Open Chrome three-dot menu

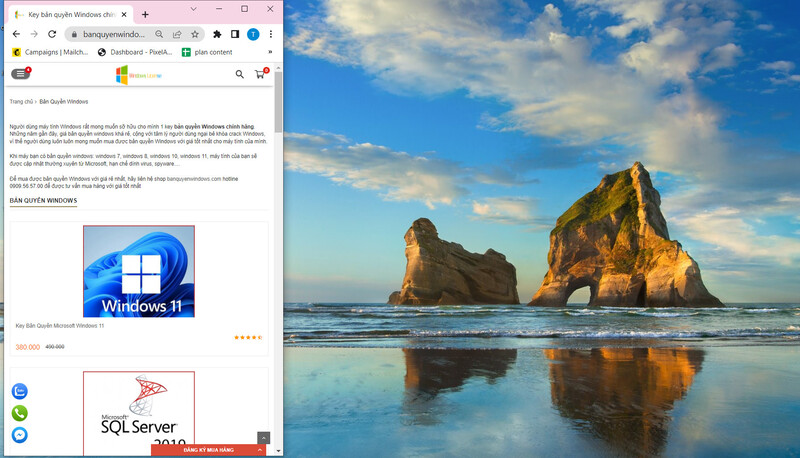point(271,34)
